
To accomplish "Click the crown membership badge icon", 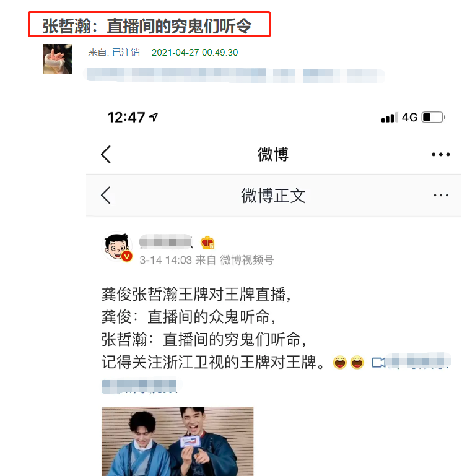I will point(207,243).
